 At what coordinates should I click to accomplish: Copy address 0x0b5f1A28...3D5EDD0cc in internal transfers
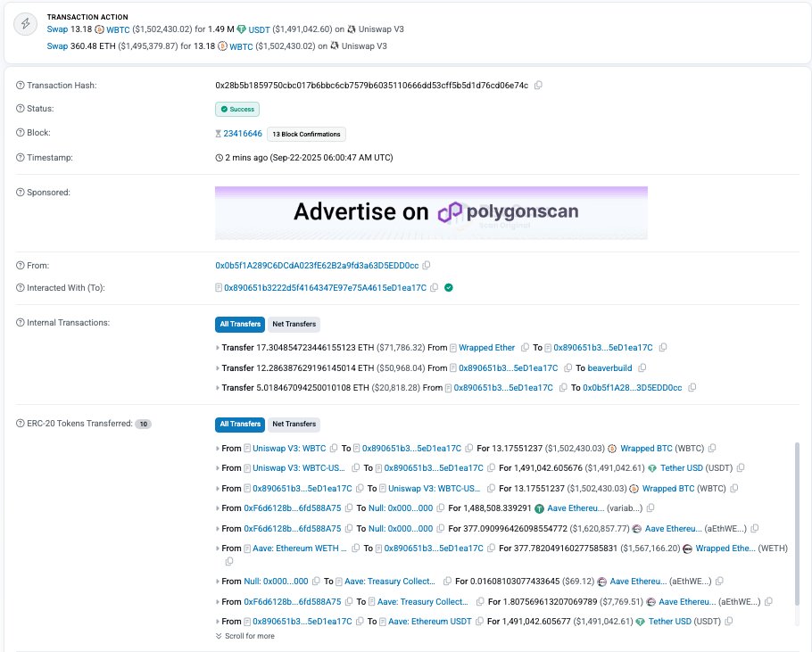tap(692, 388)
